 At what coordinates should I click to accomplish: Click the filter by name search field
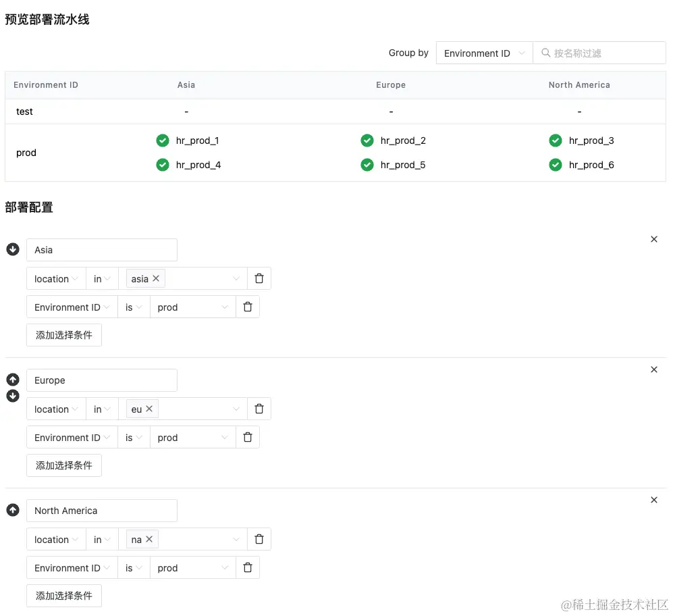pos(599,53)
